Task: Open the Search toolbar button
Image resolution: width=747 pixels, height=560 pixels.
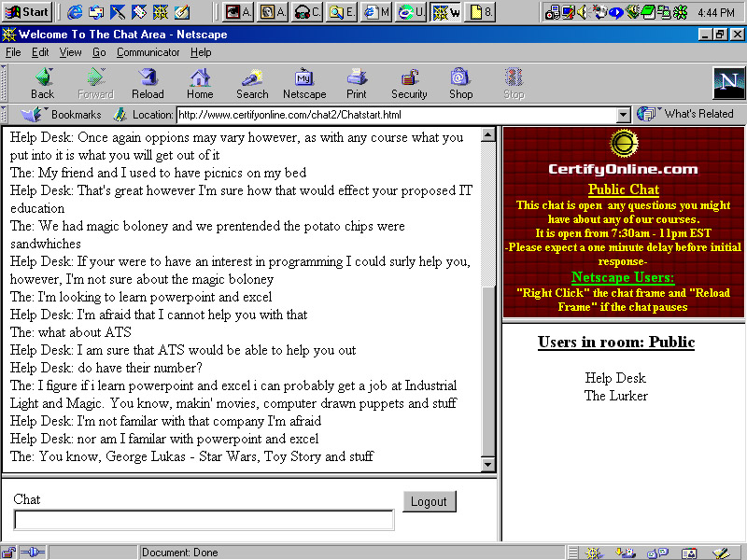Action: (x=252, y=83)
